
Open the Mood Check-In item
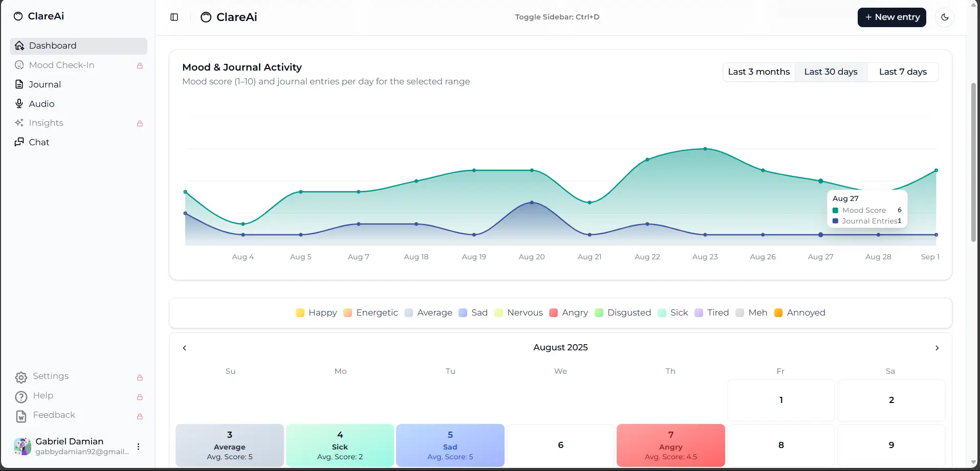click(61, 65)
